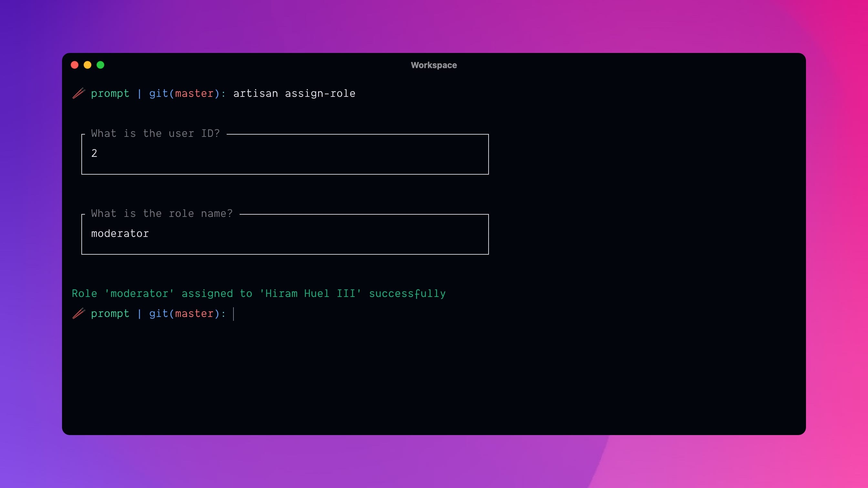868x488 pixels.
Task: Click the yellow minimize window button
Action: [x=87, y=65]
